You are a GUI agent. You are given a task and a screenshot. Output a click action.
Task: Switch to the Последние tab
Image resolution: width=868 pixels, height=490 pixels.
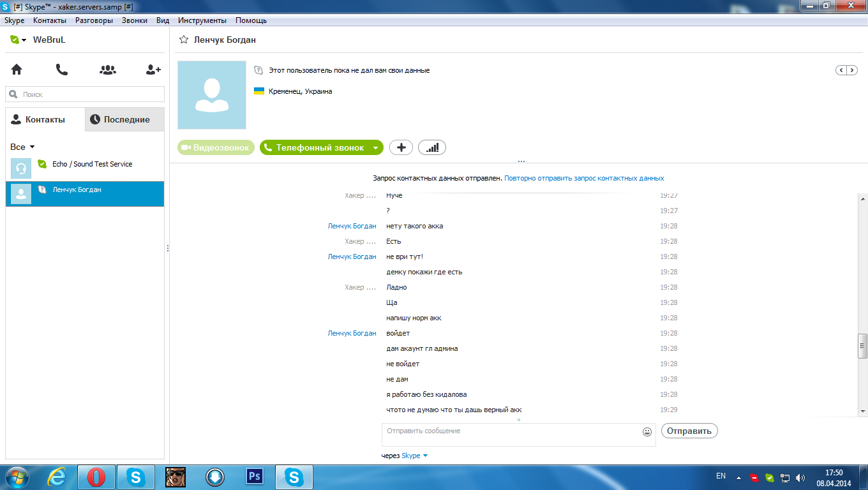[x=124, y=119]
